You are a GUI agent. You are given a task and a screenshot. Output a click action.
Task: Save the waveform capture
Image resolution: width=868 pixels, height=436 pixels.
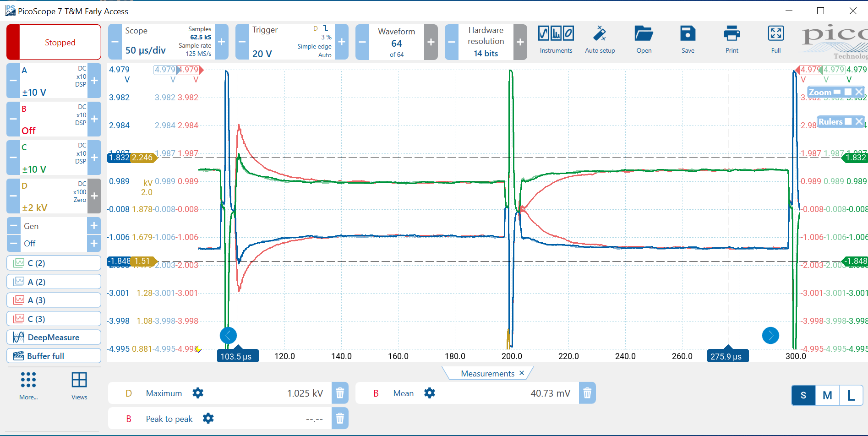click(x=688, y=40)
